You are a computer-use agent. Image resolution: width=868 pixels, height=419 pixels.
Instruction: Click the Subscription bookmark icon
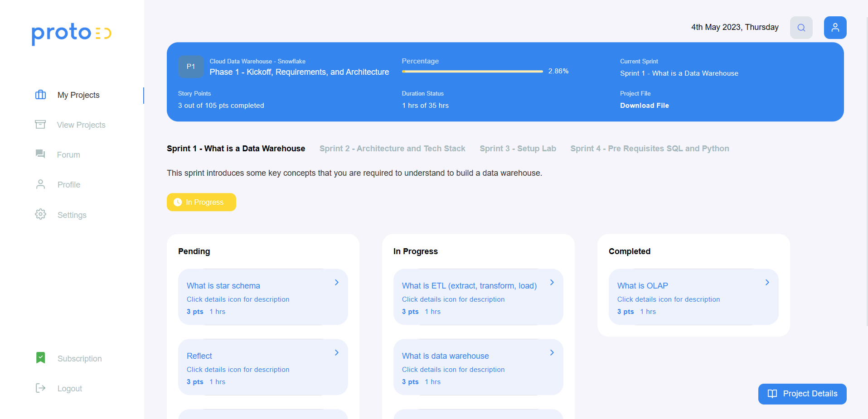40,358
